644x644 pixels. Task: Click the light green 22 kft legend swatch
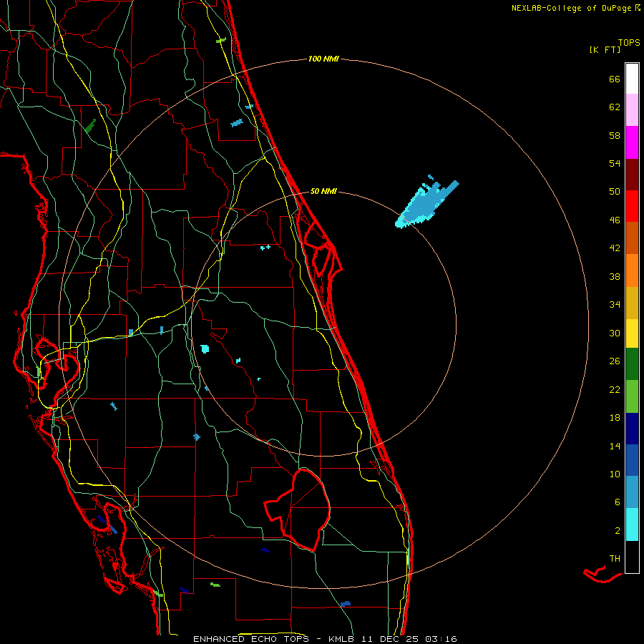pyautogui.click(x=632, y=396)
